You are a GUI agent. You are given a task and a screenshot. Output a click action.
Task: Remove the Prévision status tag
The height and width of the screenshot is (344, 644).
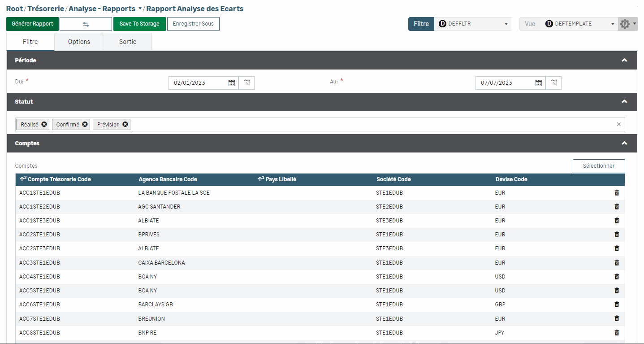tap(125, 125)
